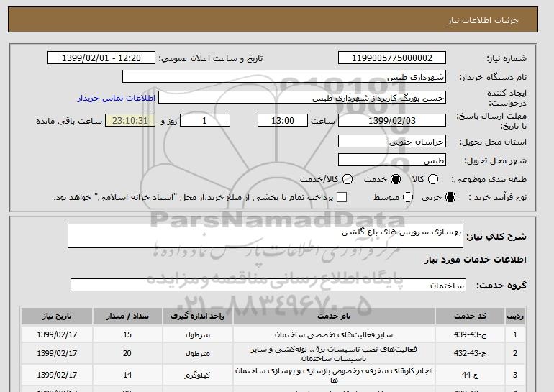Click the deadline hour field 13:00

[283, 120]
